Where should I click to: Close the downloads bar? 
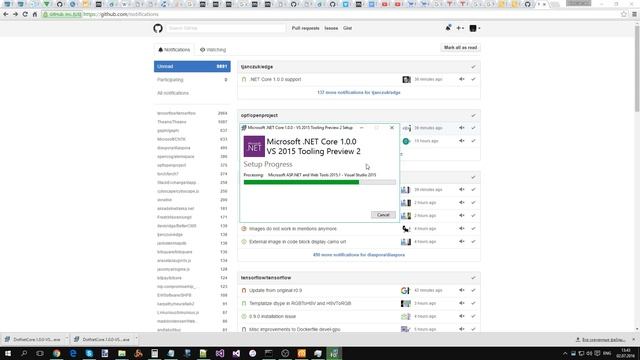point(633,339)
